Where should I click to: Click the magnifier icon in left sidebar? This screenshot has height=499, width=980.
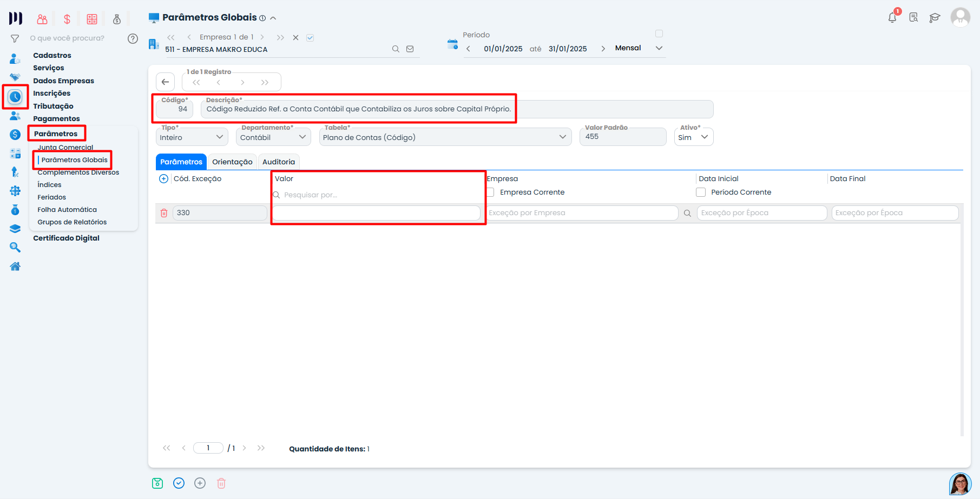(x=15, y=248)
